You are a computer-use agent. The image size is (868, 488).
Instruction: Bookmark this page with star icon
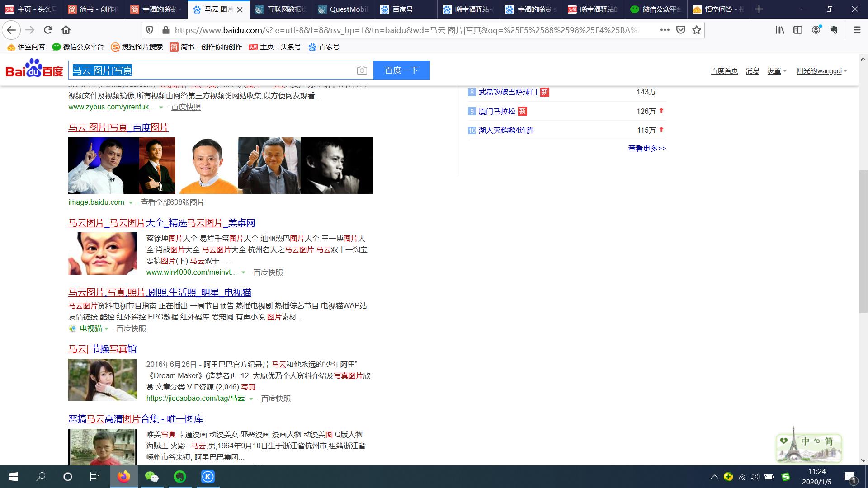pyautogui.click(x=697, y=30)
